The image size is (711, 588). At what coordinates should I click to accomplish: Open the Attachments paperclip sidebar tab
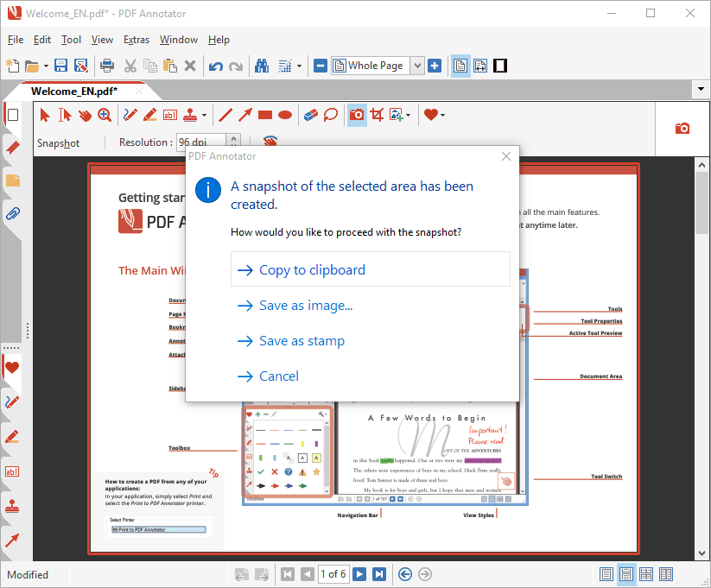pos(13,213)
